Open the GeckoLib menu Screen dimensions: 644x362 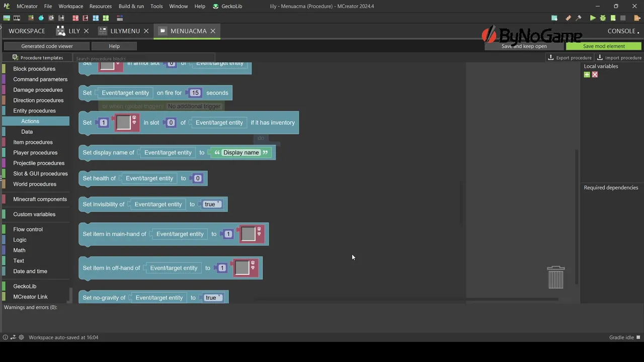228,6
